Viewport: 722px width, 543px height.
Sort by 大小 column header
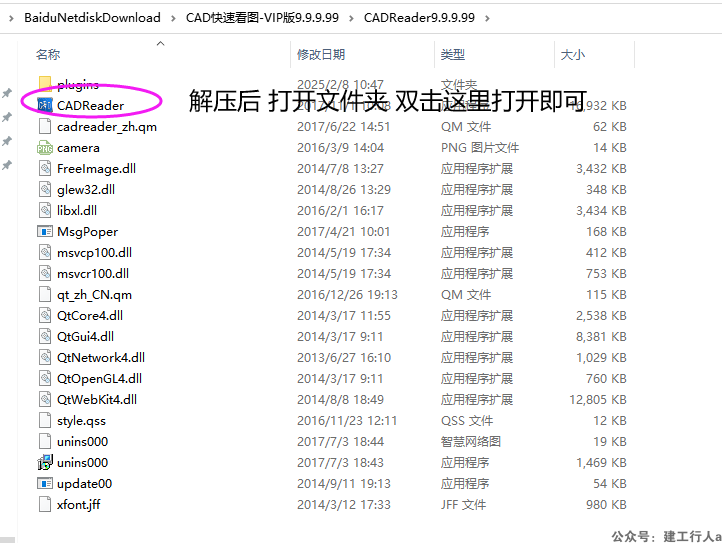pos(573,54)
